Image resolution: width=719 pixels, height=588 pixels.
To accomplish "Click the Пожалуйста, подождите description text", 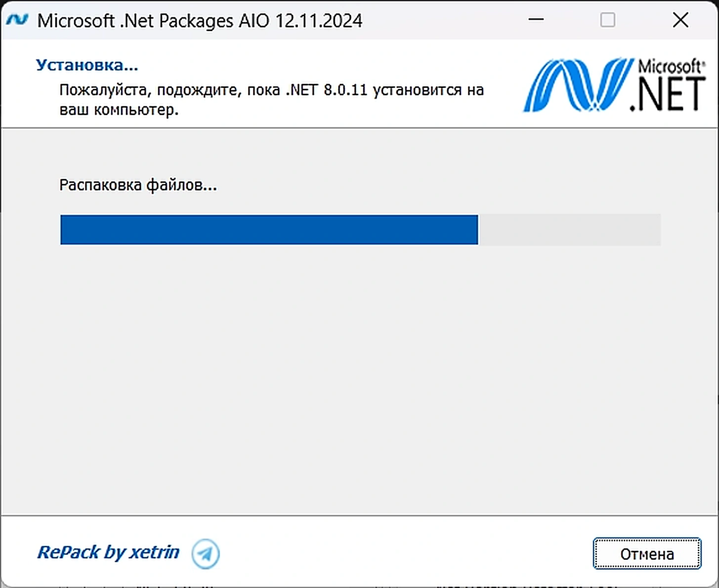I will tap(271, 99).
